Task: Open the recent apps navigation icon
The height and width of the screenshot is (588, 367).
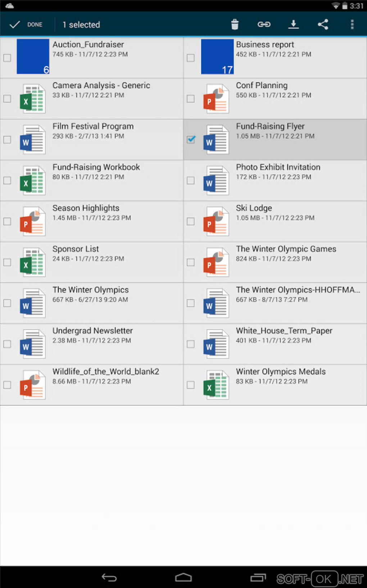Action: click(258, 578)
